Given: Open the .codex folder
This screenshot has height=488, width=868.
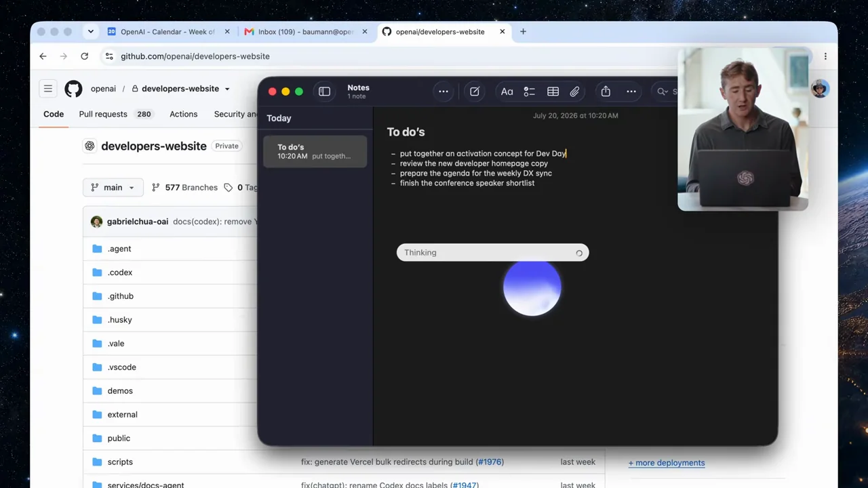Looking at the screenshot, I should tap(120, 272).
